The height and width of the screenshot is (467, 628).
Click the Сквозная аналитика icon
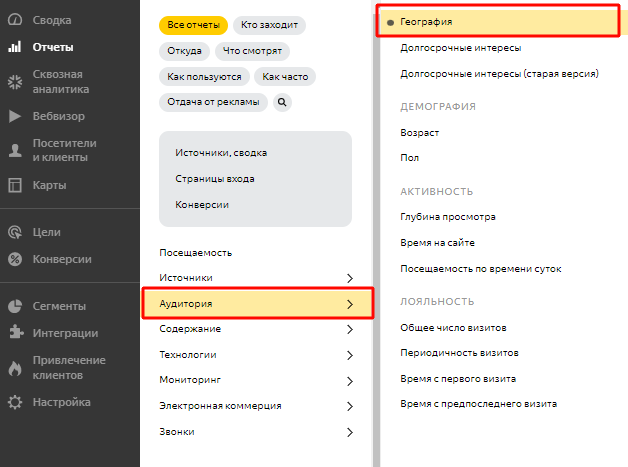[x=15, y=81]
